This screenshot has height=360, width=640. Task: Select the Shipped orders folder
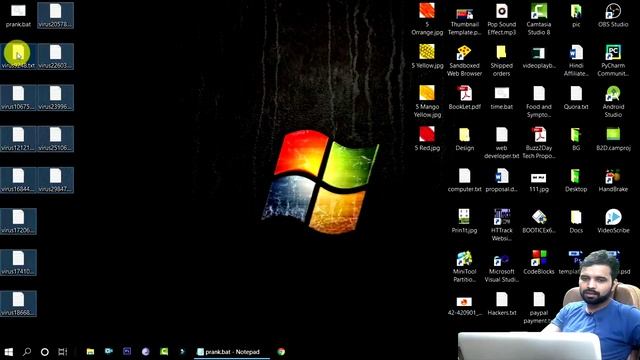pos(502,61)
